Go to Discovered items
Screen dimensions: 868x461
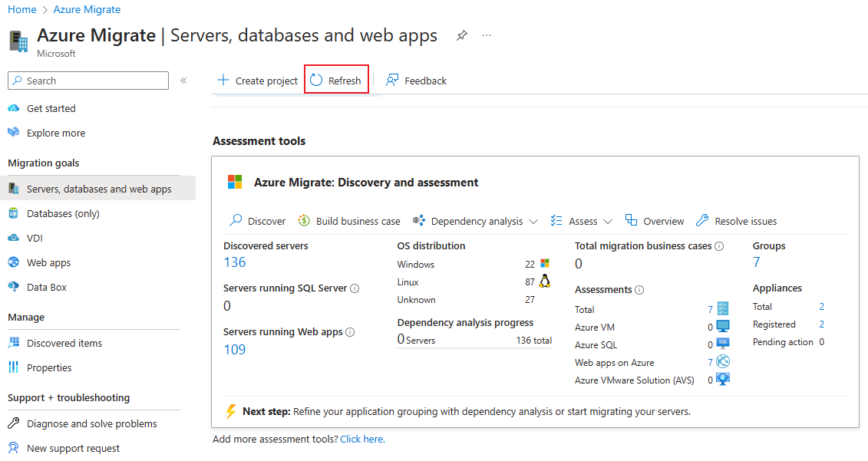64,343
